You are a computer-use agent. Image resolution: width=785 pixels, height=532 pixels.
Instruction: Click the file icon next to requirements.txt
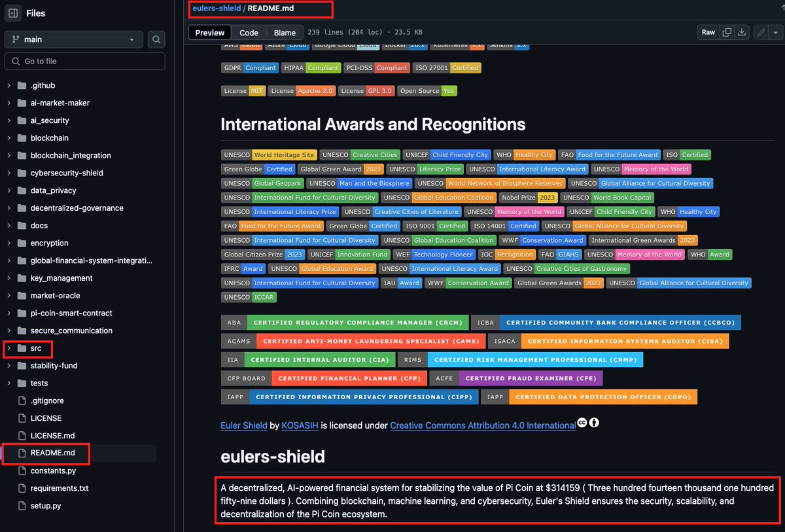point(22,488)
